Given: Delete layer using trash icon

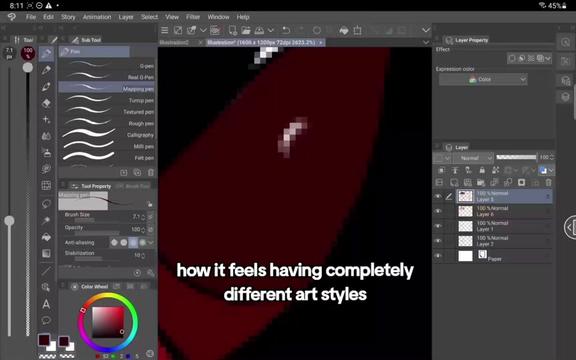Looking at the screenshot, I should pyautogui.click(x=548, y=183).
